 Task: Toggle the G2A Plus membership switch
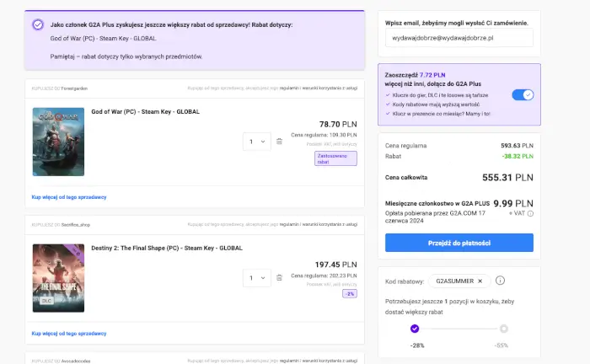click(523, 94)
